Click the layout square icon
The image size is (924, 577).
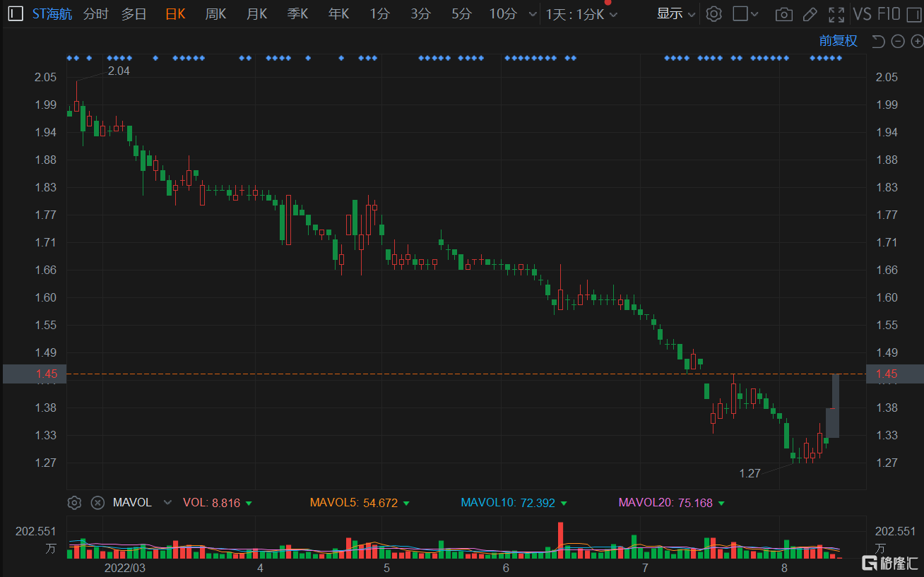point(740,13)
